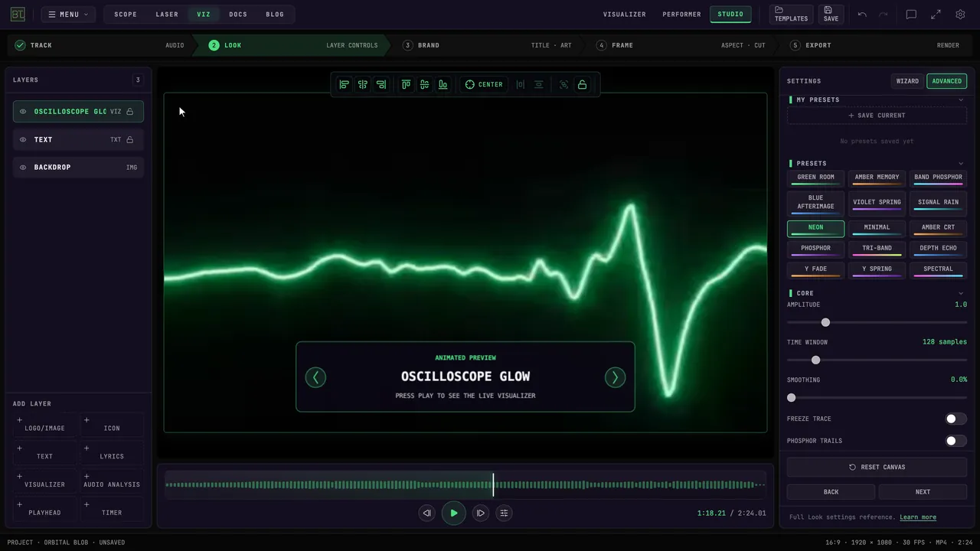Click Reset Canvas button
This screenshot has height=551, width=980.
877,467
